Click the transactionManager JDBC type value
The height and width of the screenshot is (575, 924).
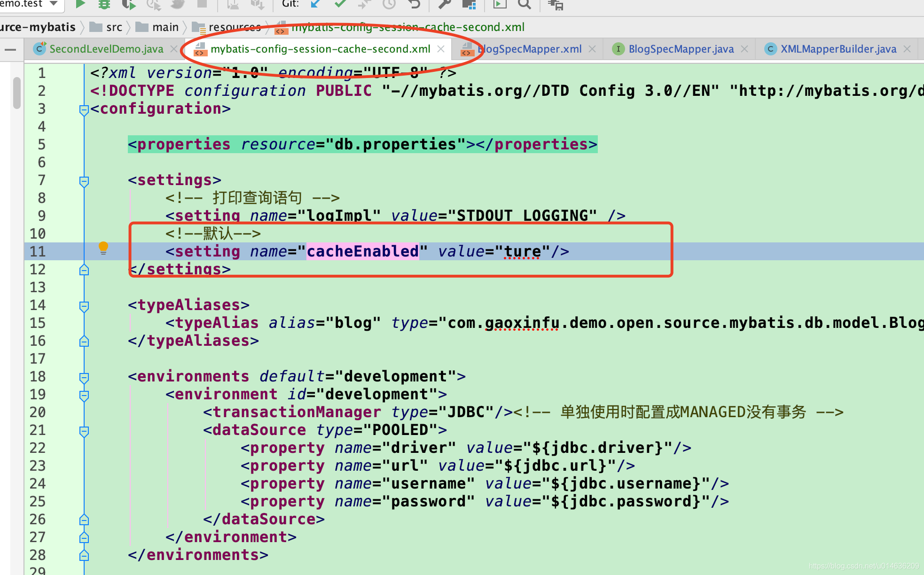pyautogui.click(x=466, y=412)
